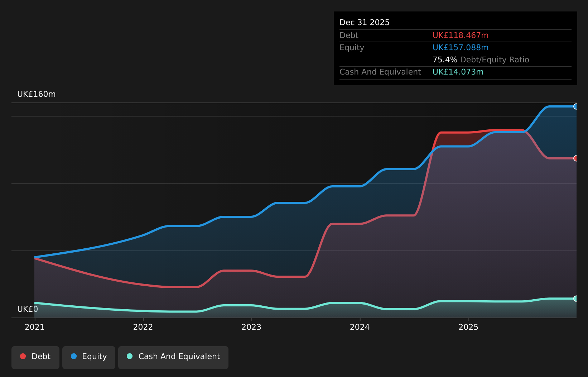The height and width of the screenshot is (377, 588).
Task: Click the 75.4% Debt/Equity Ratio text
Action: pyautogui.click(x=481, y=60)
